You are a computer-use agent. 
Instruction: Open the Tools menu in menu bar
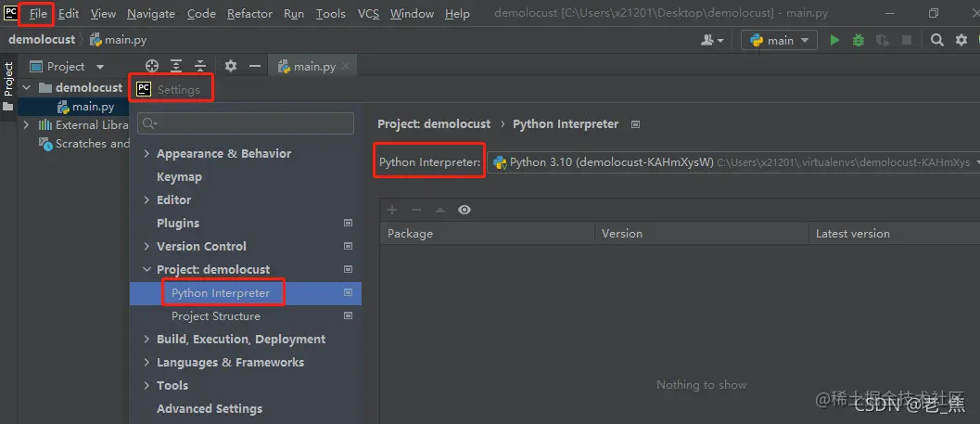click(x=330, y=13)
